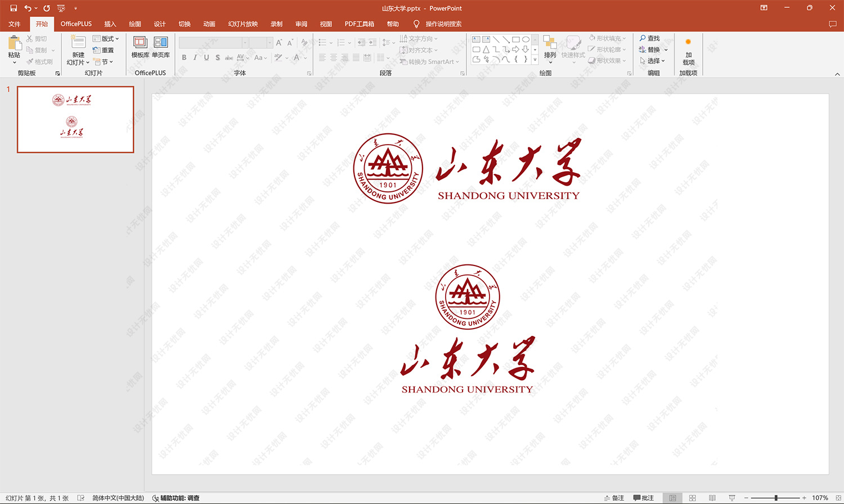The width and height of the screenshot is (844, 504).
Task: Click 幻灯片 第 1 张 slide counter
Action: [37, 498]
